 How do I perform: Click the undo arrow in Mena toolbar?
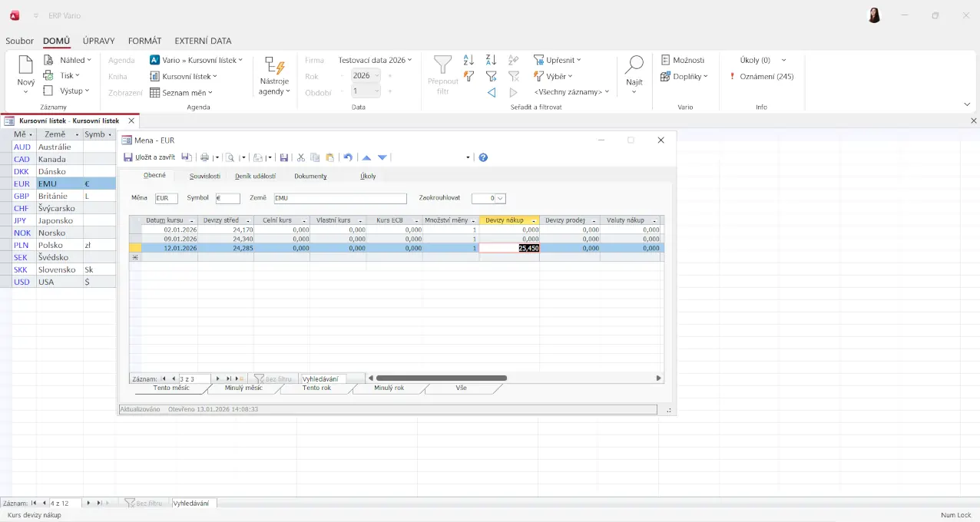point(348,157)
